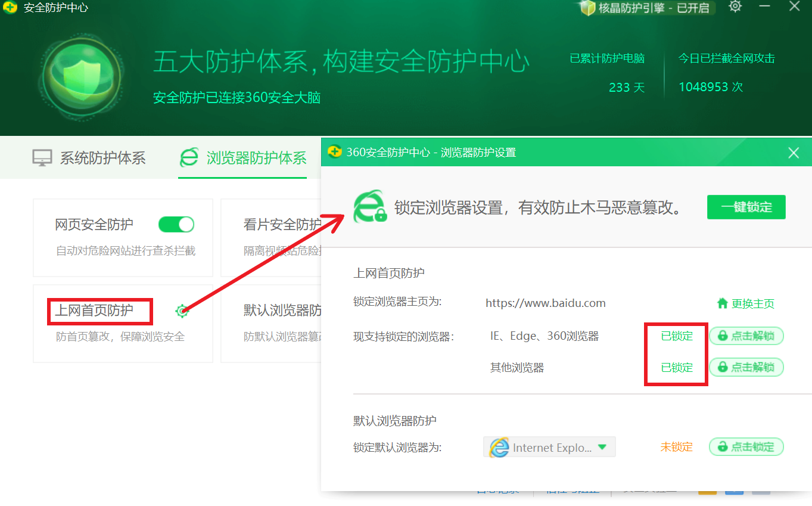Click the 看片安全防护 card

(x=271, y=237)
